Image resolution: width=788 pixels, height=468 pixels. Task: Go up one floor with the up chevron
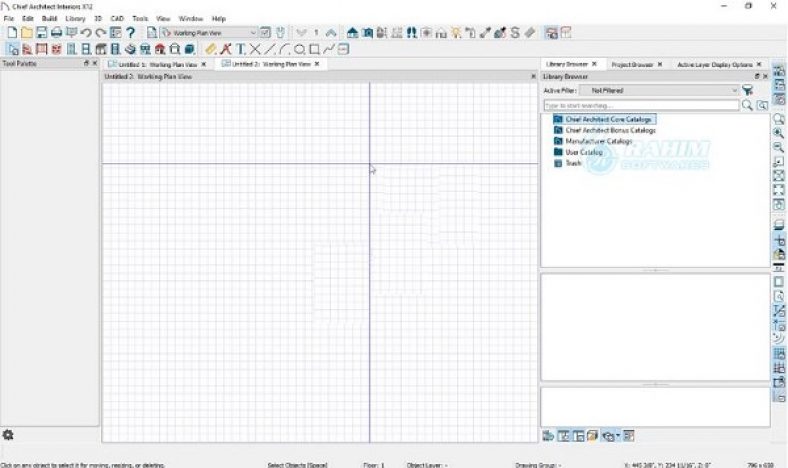point(331,33)
